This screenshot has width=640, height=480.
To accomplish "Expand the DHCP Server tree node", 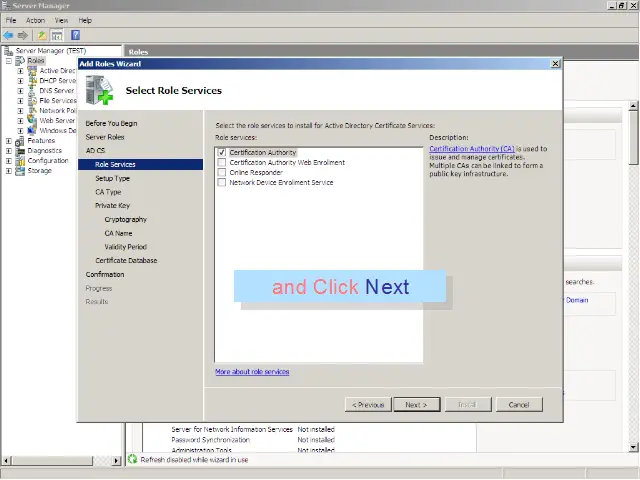I will click(20, 81).
